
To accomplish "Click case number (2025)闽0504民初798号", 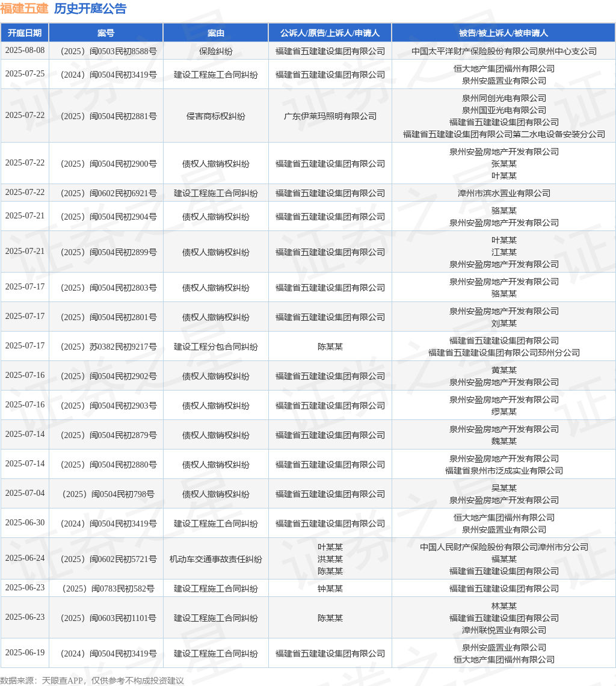I will (108, 495).
